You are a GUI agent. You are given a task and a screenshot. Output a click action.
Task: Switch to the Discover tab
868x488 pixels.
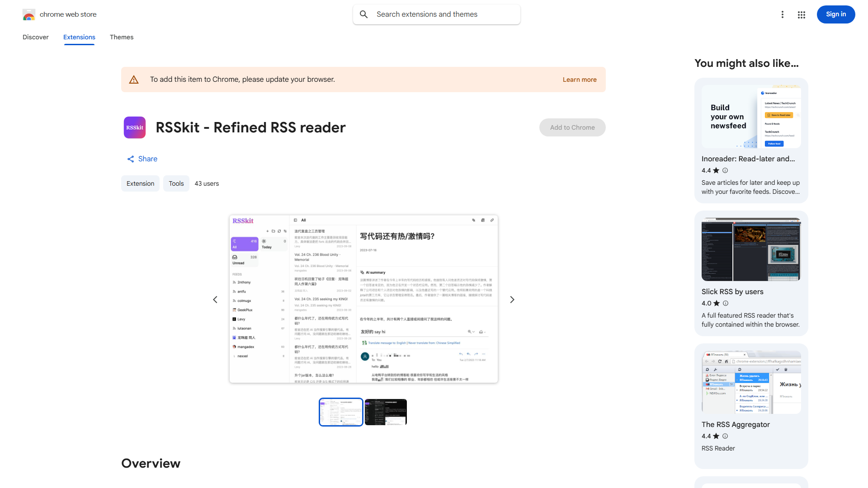coord(35,37)
